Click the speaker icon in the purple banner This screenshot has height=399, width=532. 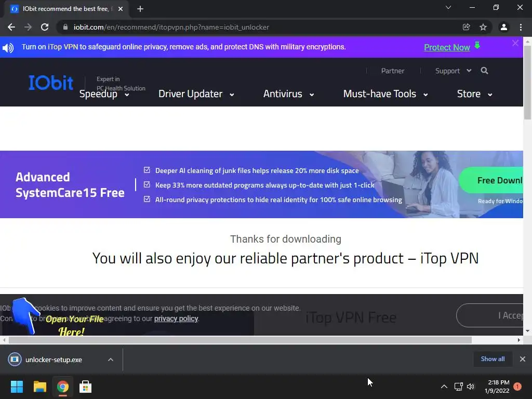[x=8, y=47]
